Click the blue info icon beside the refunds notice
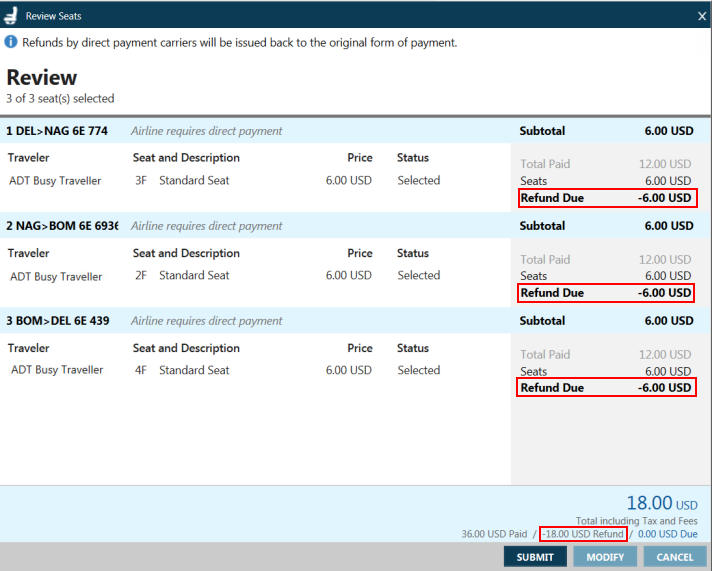 pyautogui.click(x=11, y=43)
